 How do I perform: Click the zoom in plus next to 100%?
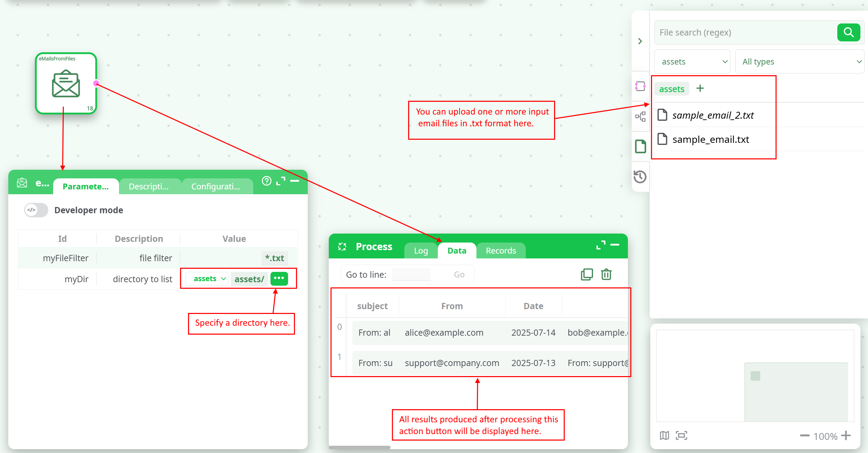point(846,436)
